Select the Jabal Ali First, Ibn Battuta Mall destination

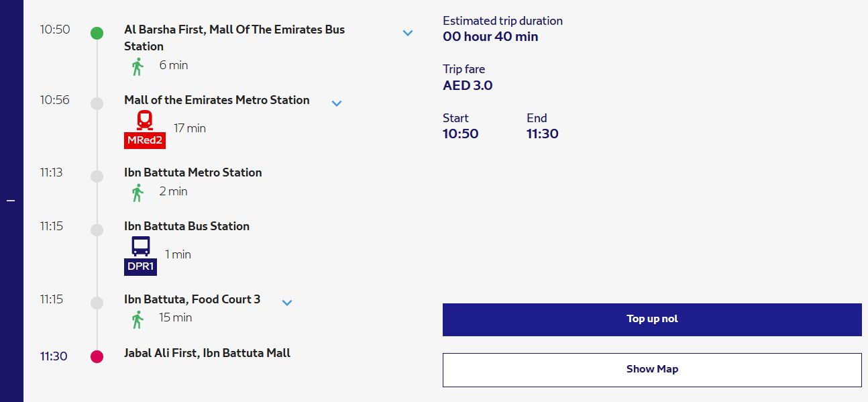207,353
